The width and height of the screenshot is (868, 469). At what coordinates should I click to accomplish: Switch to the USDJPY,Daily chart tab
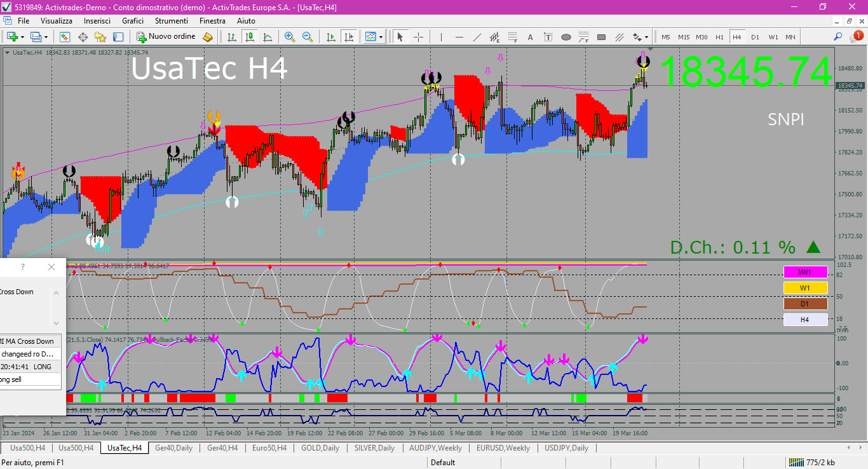tap(566, 448)
